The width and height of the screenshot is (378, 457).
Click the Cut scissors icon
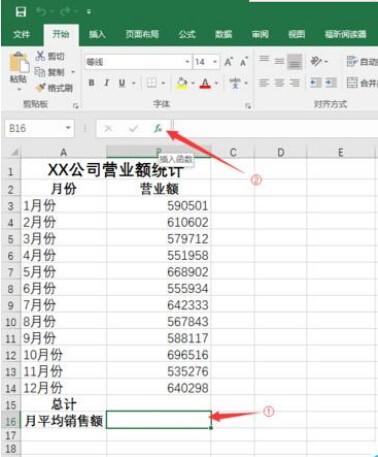coord(40,56)
